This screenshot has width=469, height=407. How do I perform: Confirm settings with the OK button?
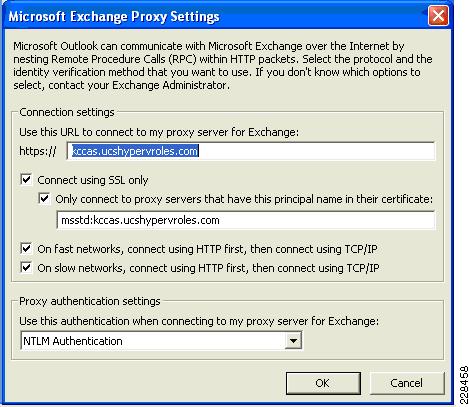[x=323, y=383]
